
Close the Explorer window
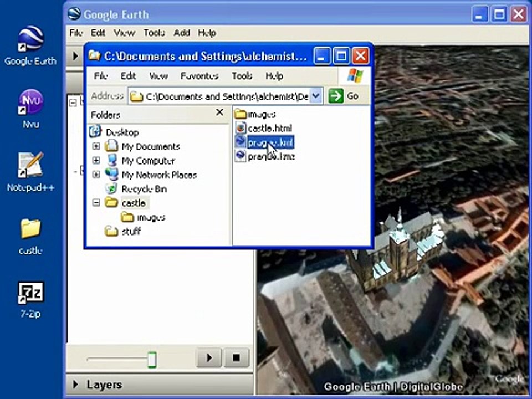point(361,56)
